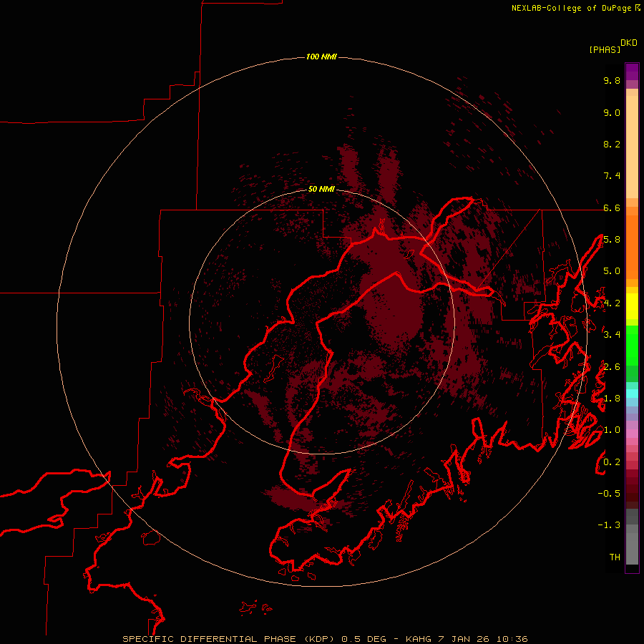The height and width of the screenshot is (644, 644).
Task: Select the -0.5 legend value
Action: click(x=609, y=494)
